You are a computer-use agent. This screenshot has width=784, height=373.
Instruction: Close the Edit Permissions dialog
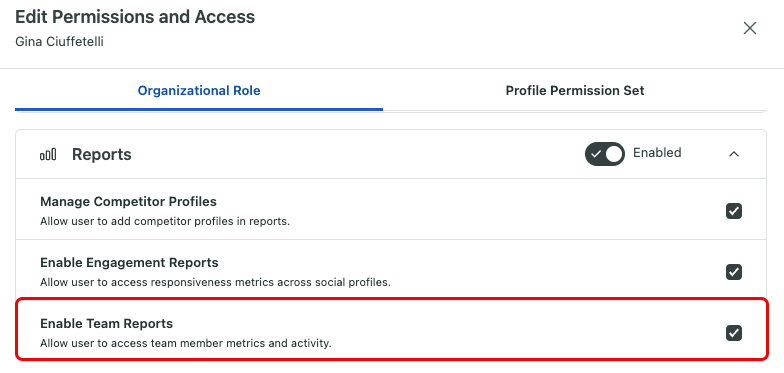coord(750,28)
